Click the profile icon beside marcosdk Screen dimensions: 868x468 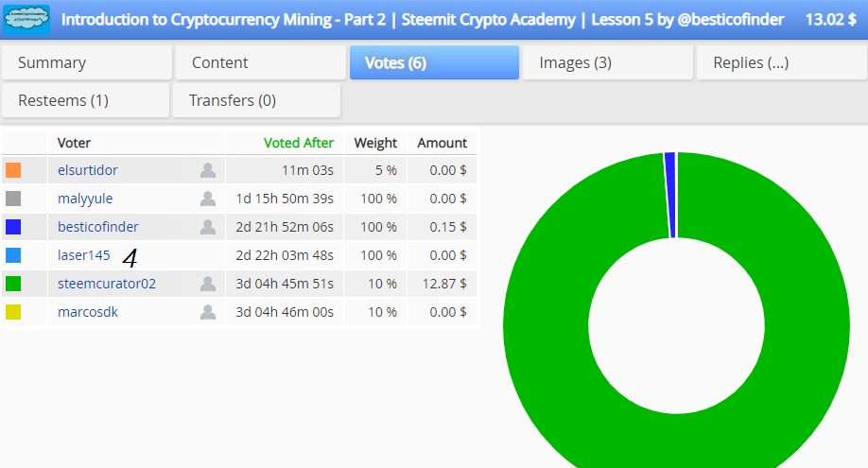click(208, 312)
